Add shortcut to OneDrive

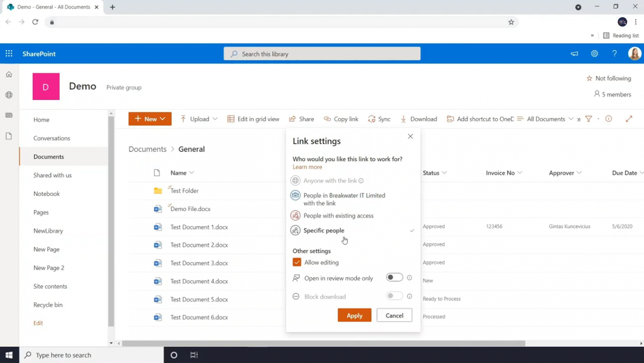479,119
